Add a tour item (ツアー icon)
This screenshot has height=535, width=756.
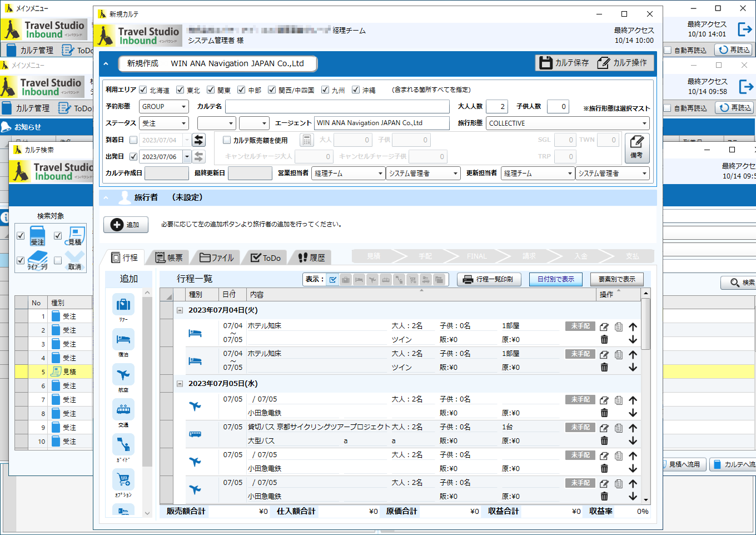point(123,305)
